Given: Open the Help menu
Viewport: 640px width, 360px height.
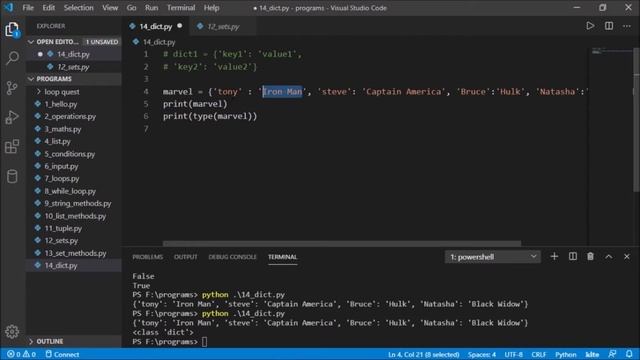Looking at the screenshot, I should coord(211,8).
